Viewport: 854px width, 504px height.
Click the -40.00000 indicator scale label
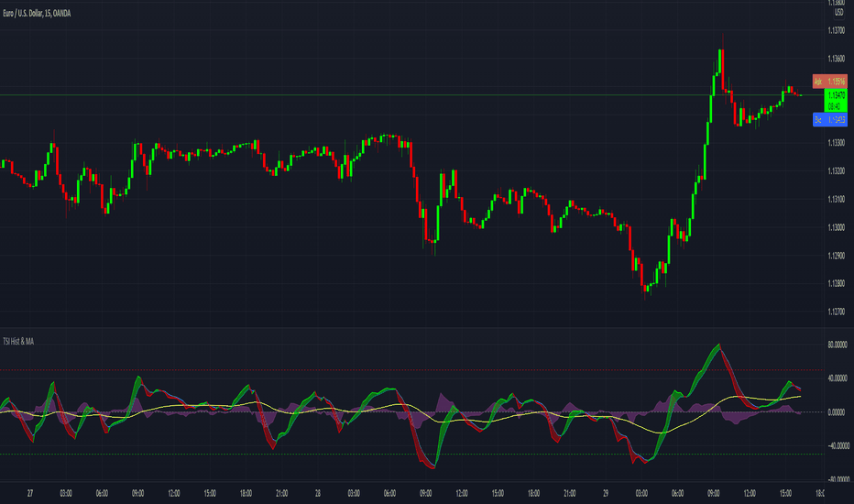point(838,445)
